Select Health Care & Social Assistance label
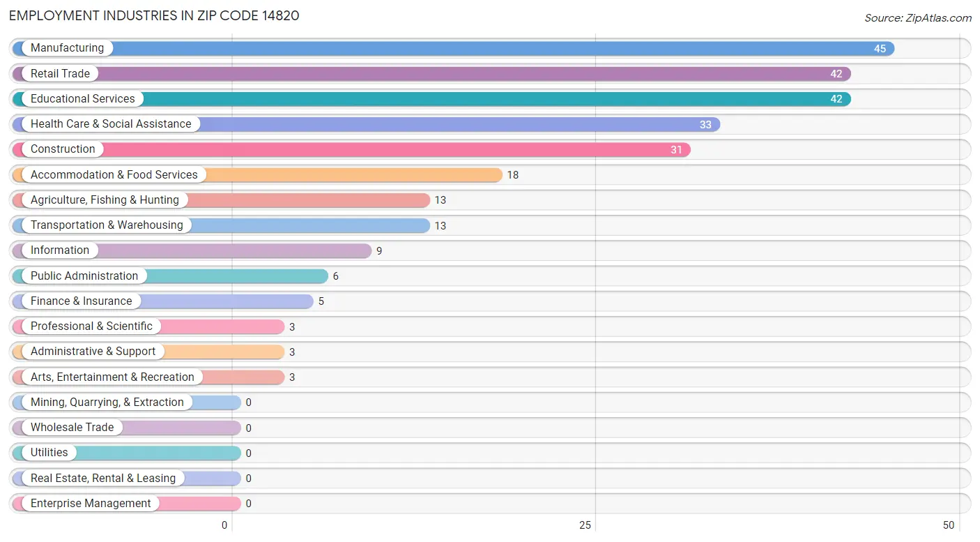Viewport: 980px width, 542px height. [111, 124]
